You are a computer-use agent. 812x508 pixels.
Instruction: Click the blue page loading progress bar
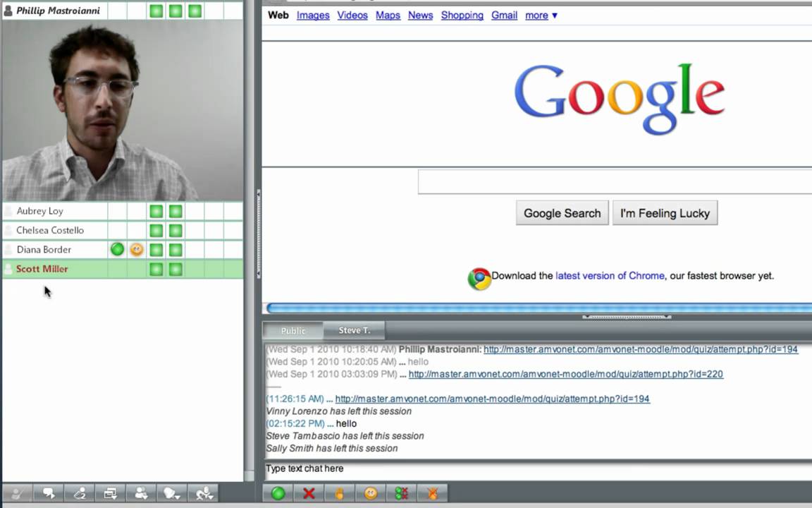click(539, 308)
